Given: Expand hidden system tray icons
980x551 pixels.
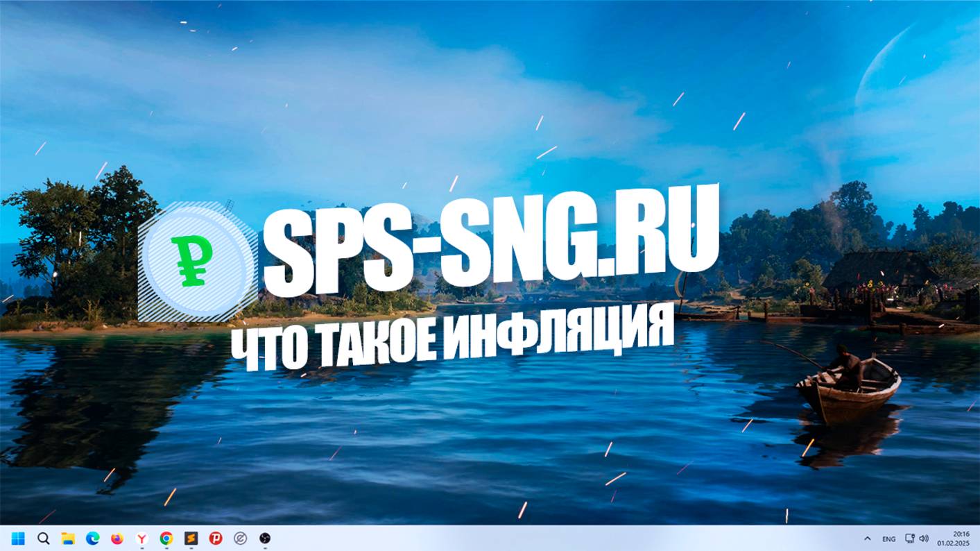Looking at the screenshot, I should point(867,539).
